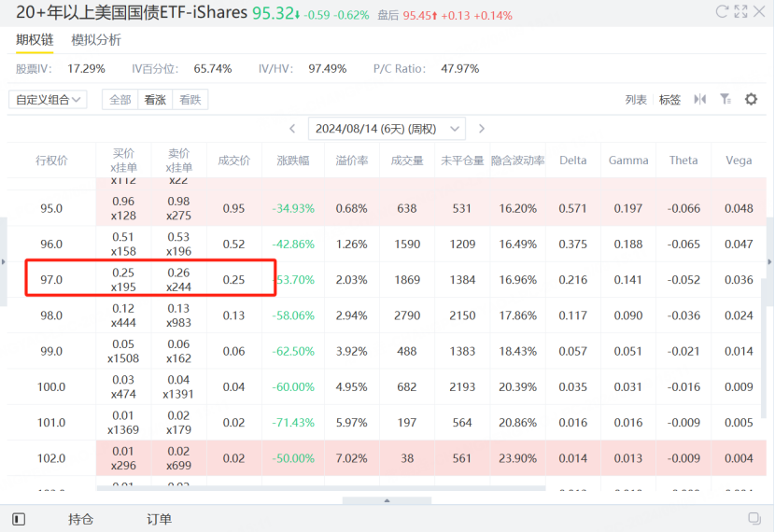Click the ETF title 20+年以上美国国债ETF-iShares
Viewport: 775px width, 532px height.
(132, 12)
